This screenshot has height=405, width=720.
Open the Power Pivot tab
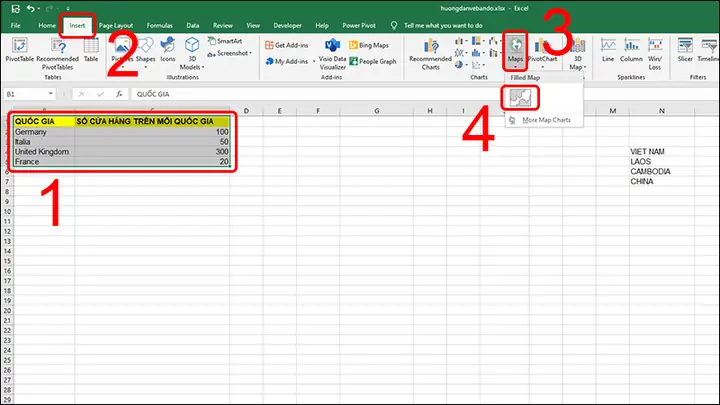point(359,25)
